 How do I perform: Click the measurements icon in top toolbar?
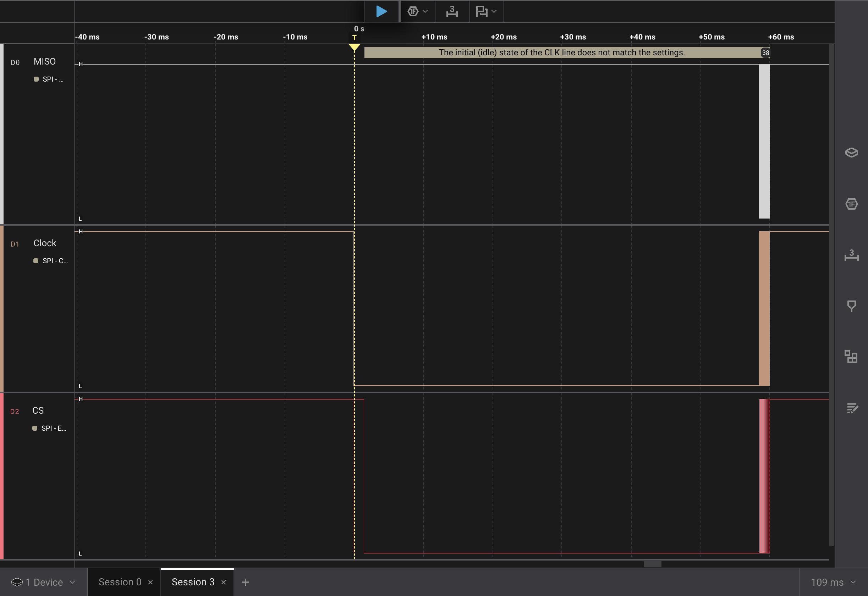pyautogui.click(x=452, y=11)
